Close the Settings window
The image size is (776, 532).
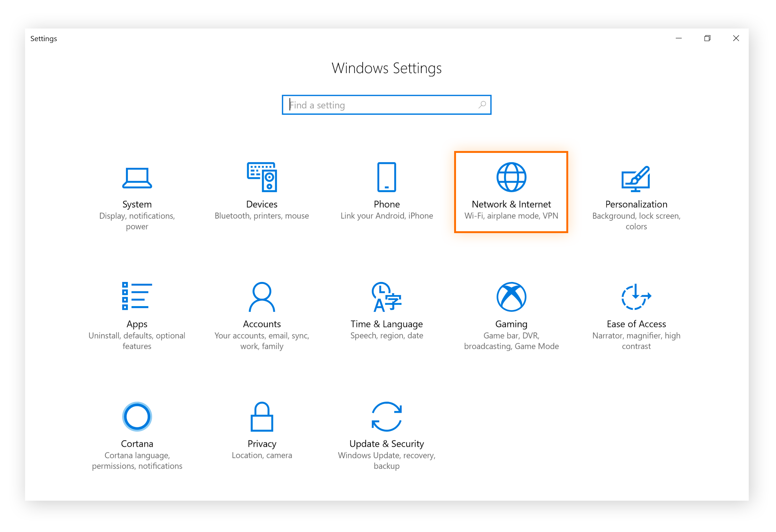736,39
